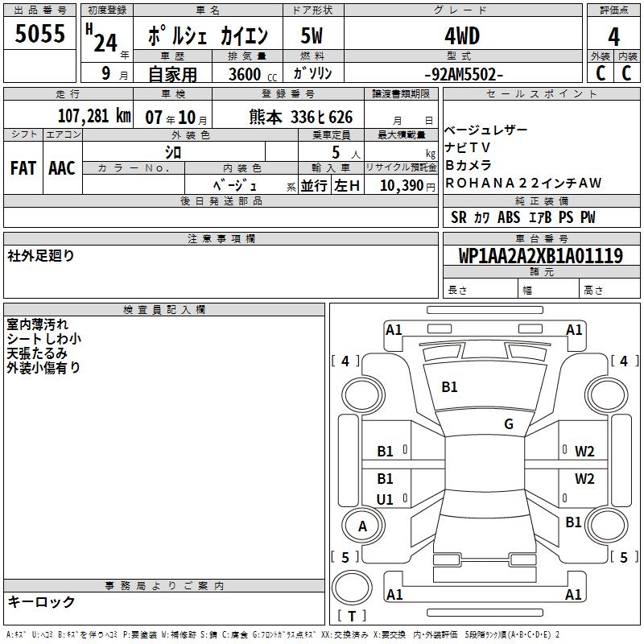
Task: Select the 後日発送部品 header
Action: tap(221, 200)
